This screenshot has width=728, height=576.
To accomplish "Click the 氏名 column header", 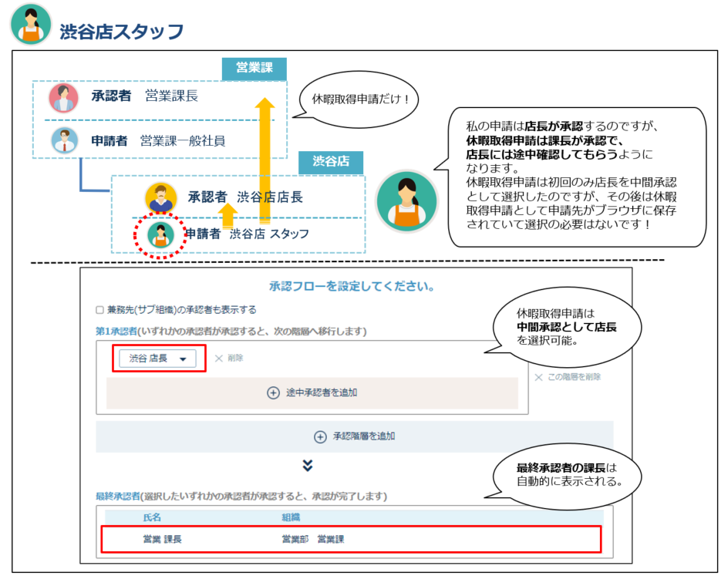I will (152, 517).
